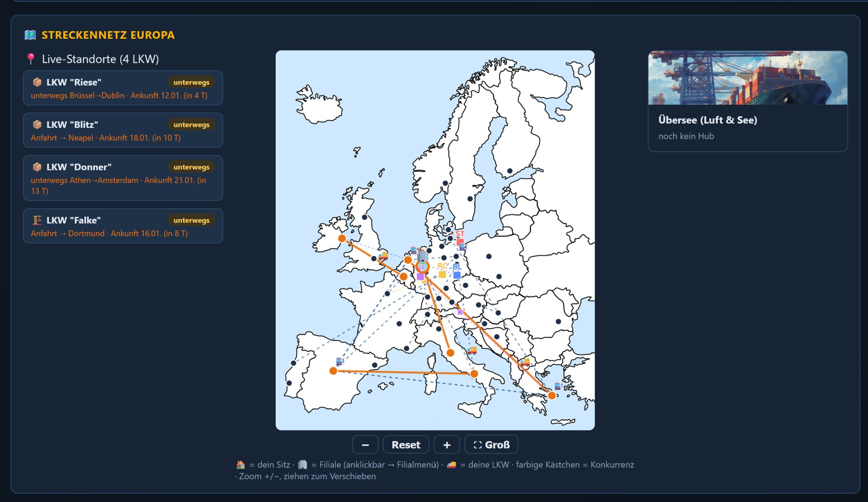Image resolution: width=868 pixels, height=502 pixels.
Task: Click the package icon beside LKW "Blitz"
Action: [37, 125]
